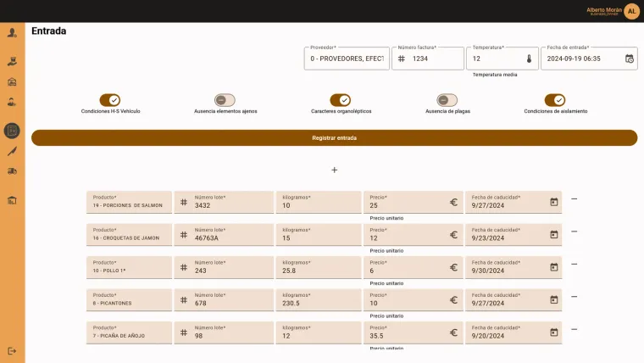Enable Ausencia elementos ajenos switch
The width and height of the screenshot is (644, 363).
(225, 100)
